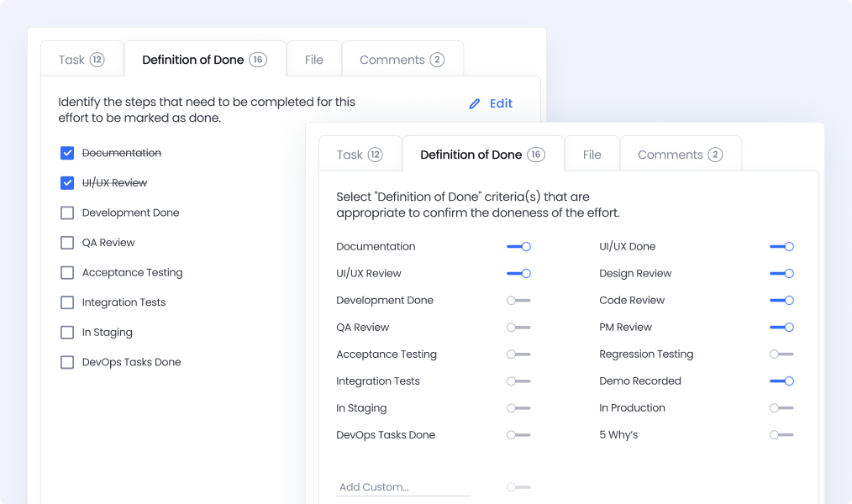
Task: Switch off the Demo Recorded toggle
Action: pyautogui.click(x=781, y=381)
